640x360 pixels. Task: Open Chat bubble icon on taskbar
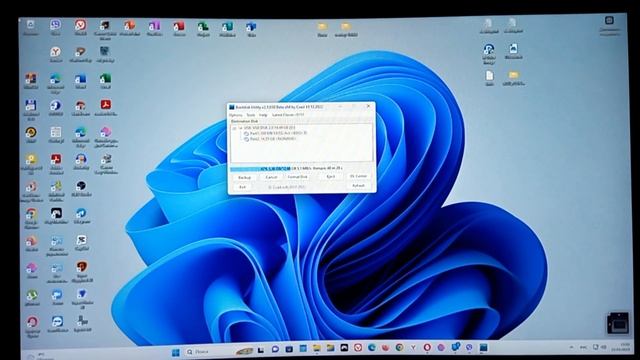pos(275,349)
